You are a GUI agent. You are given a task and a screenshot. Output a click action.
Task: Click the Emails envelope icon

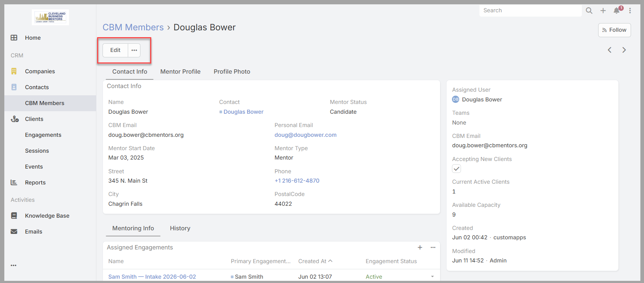click(x=14, y=231)
